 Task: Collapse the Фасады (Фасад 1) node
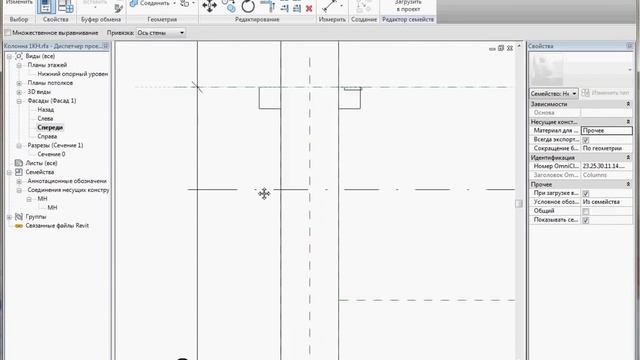(x=19, y=101)
